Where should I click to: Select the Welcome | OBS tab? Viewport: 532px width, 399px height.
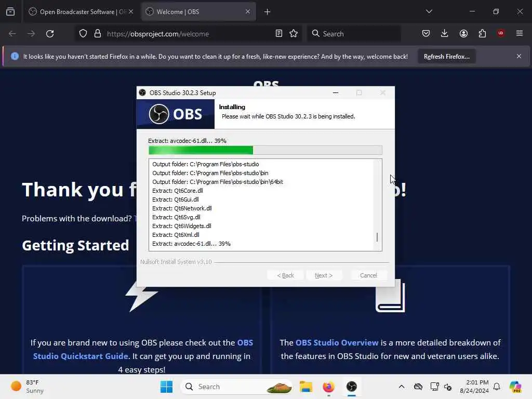pos(199,11)
